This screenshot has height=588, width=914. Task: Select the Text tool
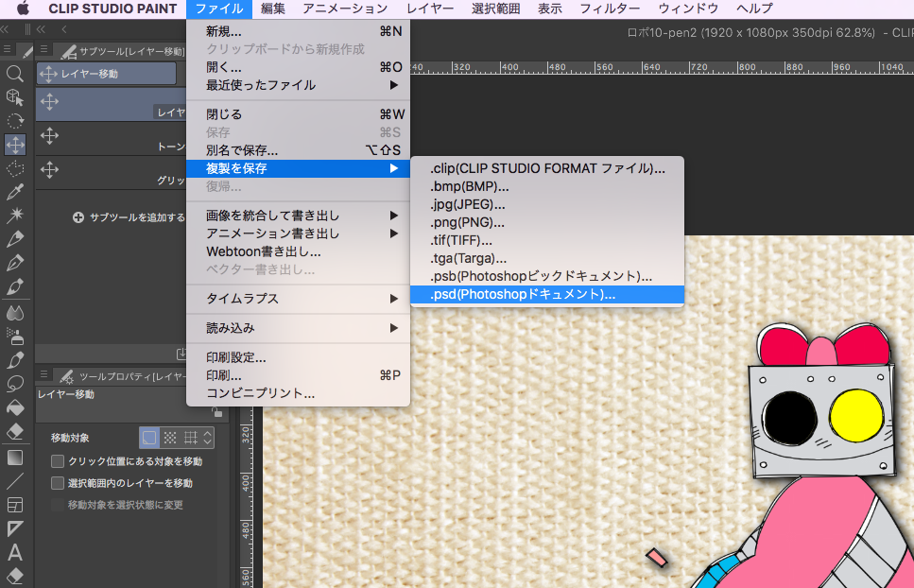14,552
